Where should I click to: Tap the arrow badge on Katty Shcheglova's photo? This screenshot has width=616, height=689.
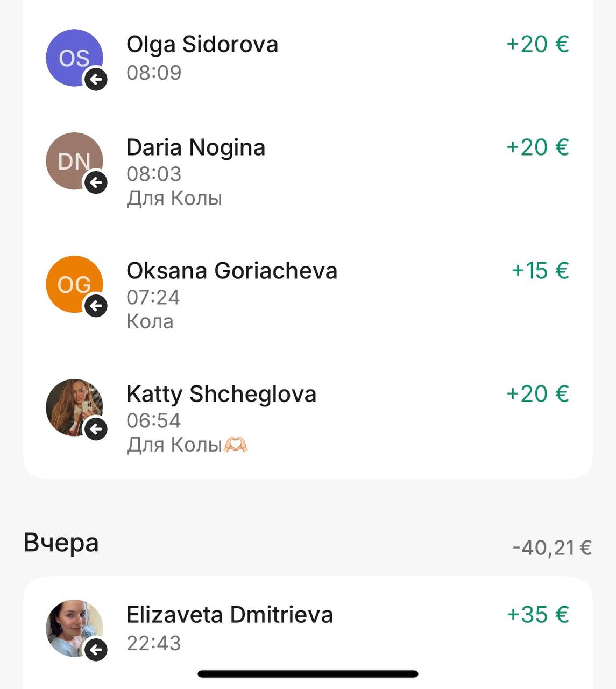coord(96,430)
